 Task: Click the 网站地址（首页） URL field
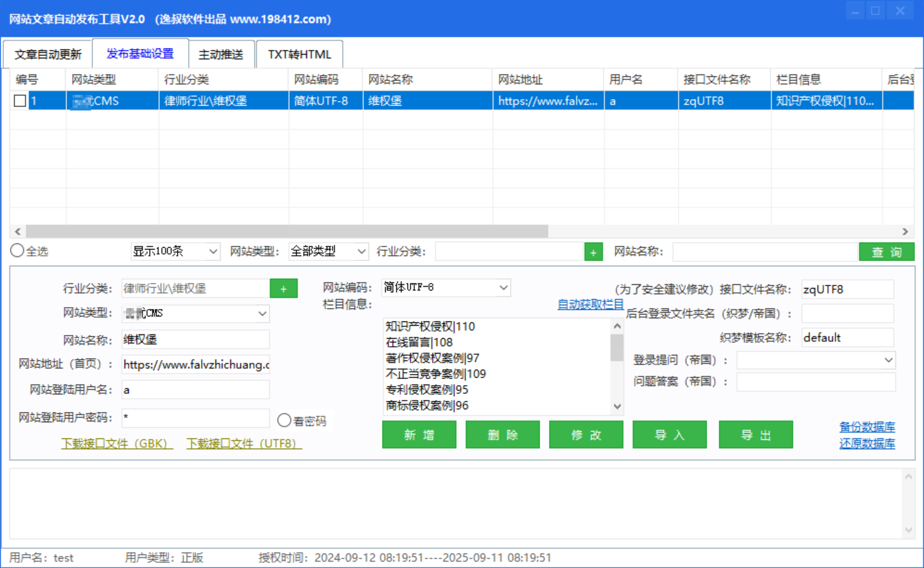click(x=195, y=365)
